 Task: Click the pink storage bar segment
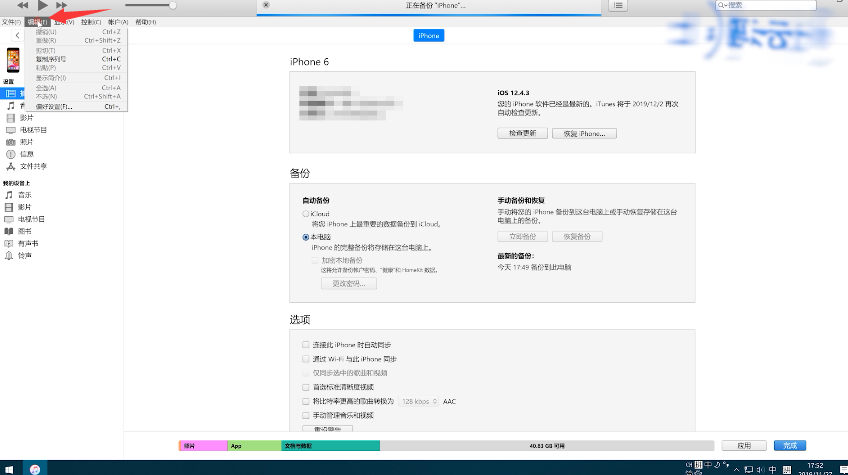203,446
